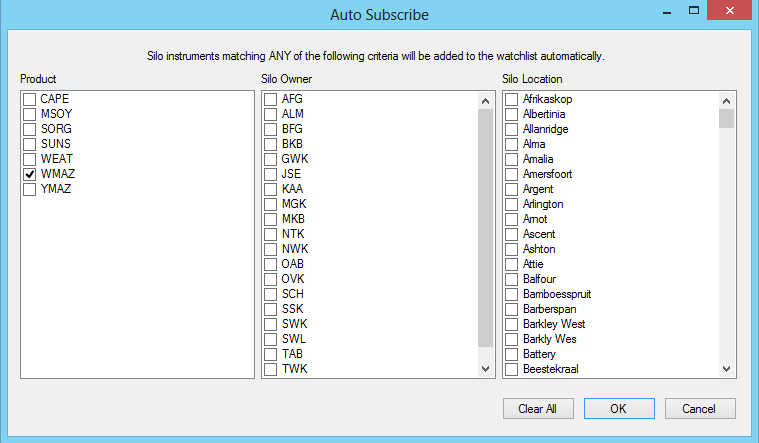
Task: Click the Silo Location scrollbar thumb
Action: click(x=727, y=118)
